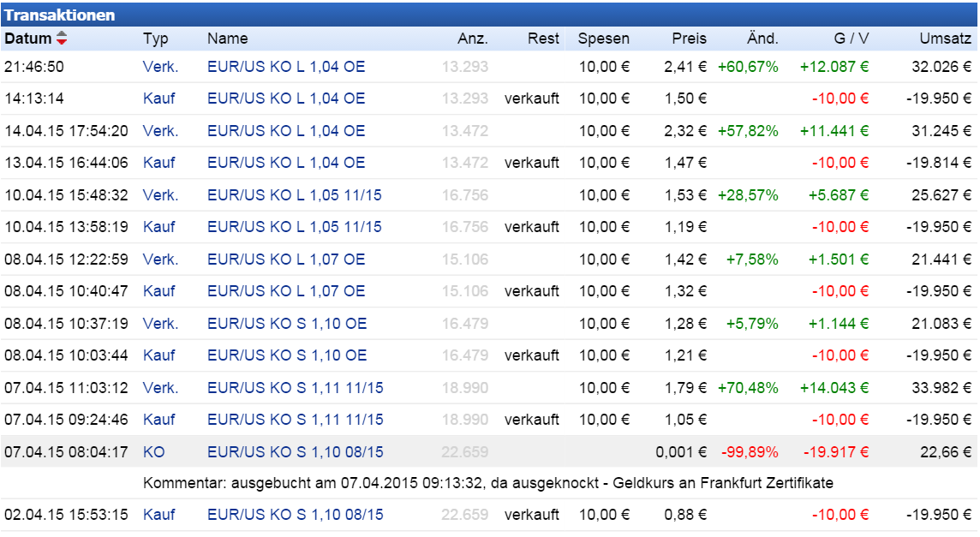Click the Spesen column header

click(603, 39)
